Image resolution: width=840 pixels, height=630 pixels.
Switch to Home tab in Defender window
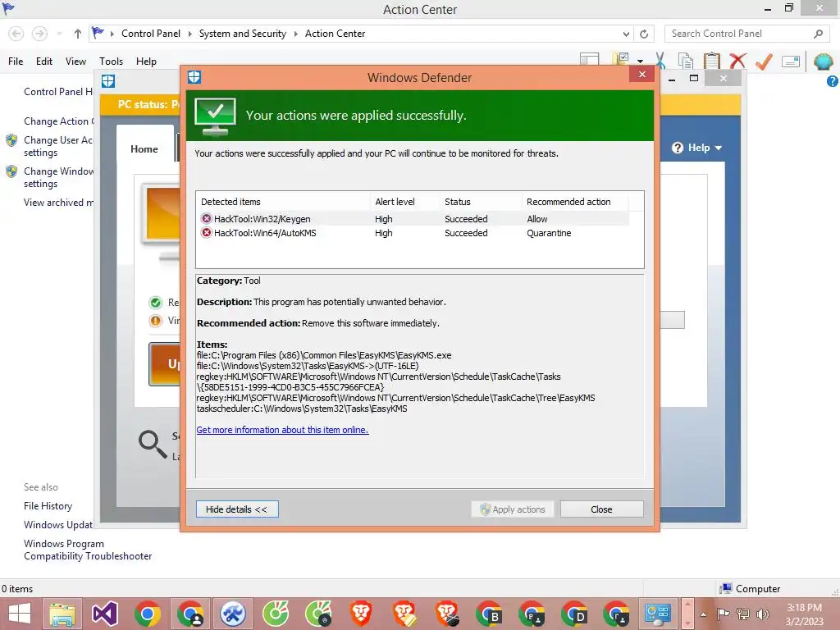(144, 149)
